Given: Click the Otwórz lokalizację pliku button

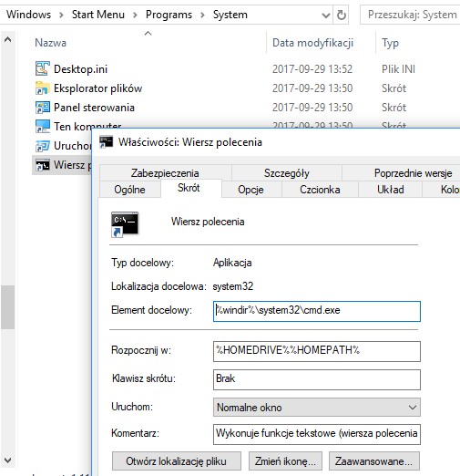Looking at the screenshot, I should point(177,461).
